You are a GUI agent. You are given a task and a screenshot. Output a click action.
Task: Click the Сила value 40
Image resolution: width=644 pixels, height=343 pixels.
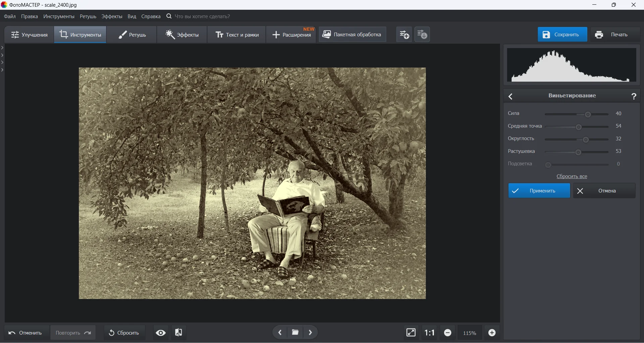click(x=618, y=114)
